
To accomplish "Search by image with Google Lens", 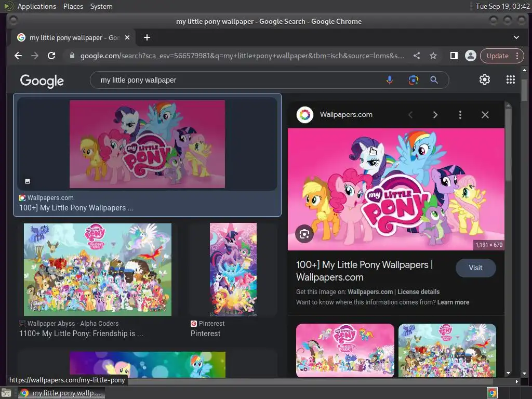I will tap(413, 80).
